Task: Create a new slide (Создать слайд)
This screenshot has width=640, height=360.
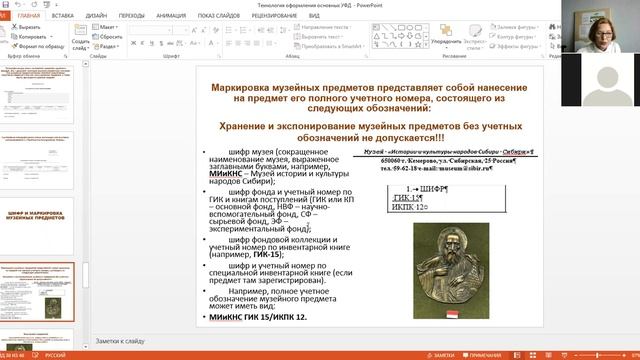Action: 80,37
